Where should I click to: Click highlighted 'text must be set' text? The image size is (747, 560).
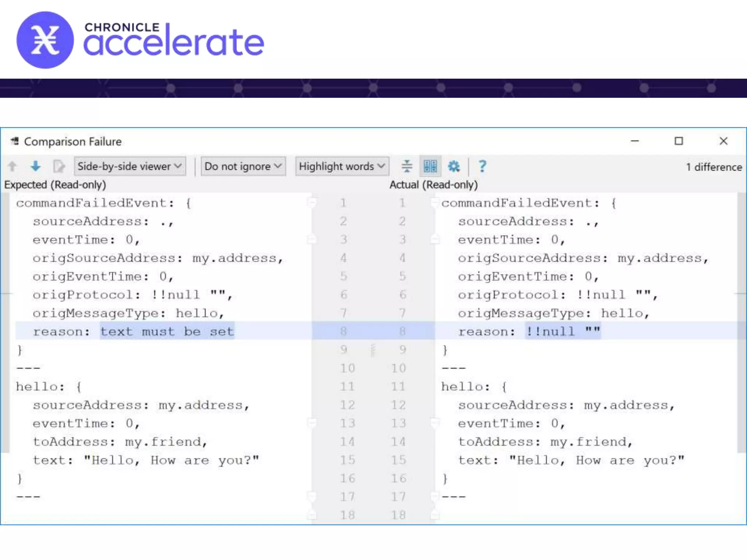(x=167, y=331)
